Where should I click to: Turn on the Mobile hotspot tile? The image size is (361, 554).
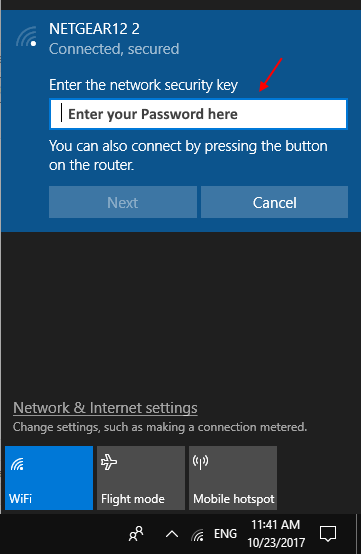233,478
